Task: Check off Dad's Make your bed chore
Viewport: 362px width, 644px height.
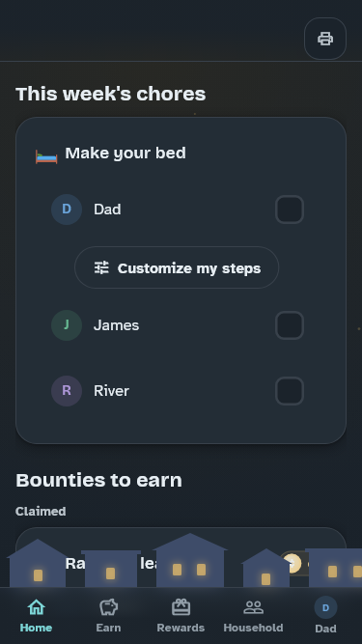Action: point(290,210)
